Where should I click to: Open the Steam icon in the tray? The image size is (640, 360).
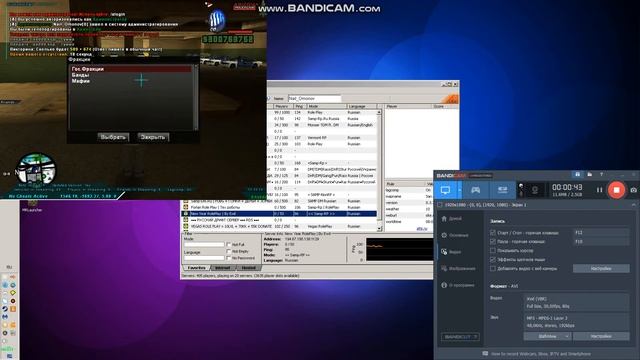pyautogui.click(x=5, y=309)
